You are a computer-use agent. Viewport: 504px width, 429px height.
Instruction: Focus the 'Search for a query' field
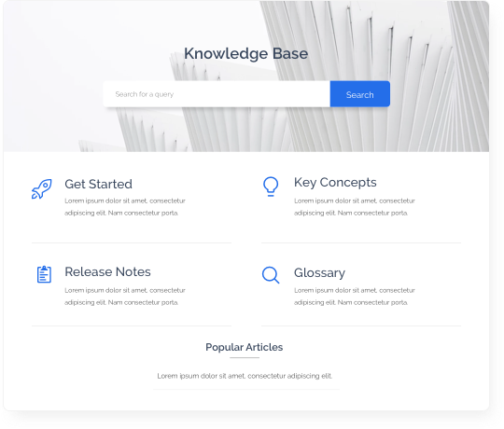pyautogui.click(x=217, y=94)
